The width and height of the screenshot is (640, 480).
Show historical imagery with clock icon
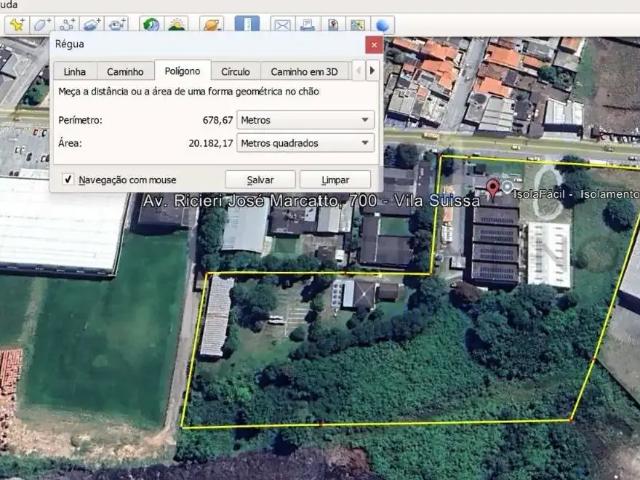(x=151, y=24)
